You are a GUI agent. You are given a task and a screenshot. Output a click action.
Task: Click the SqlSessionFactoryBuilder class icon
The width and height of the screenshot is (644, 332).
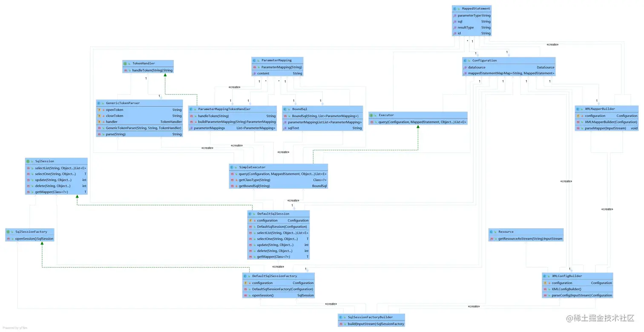[x=341, y=317]
